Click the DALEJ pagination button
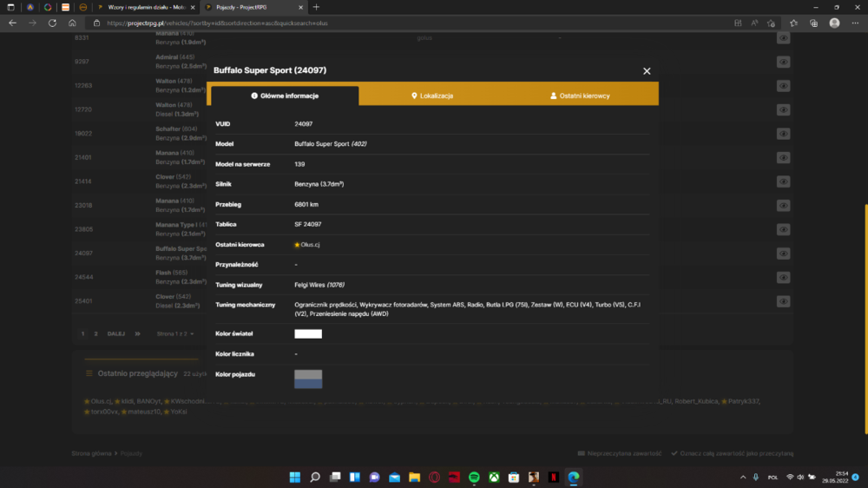Screen dimensions: 868x488 pos(115,334)
